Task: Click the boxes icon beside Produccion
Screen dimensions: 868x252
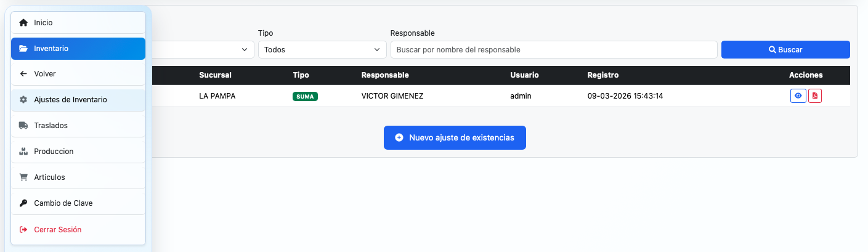Action: coord(23,152)
